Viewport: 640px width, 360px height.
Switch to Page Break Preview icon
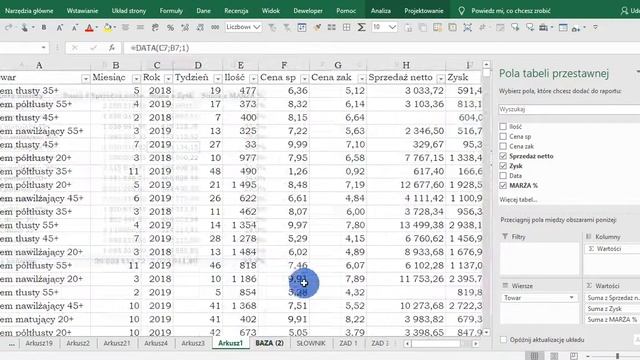(x=573, y=356)
